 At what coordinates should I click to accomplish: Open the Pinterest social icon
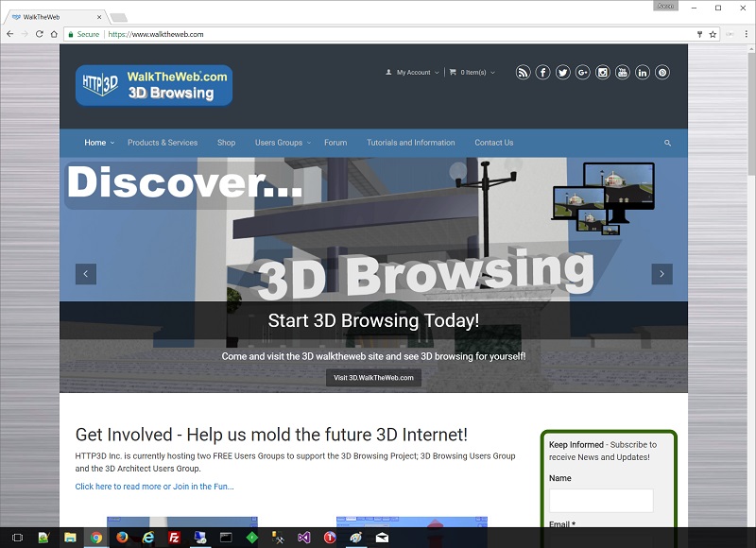[662, 73]
